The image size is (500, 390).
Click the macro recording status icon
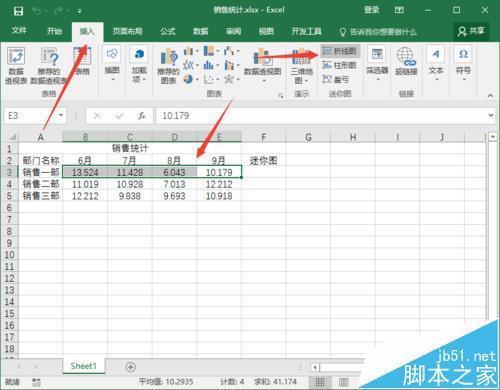point(36,382)
